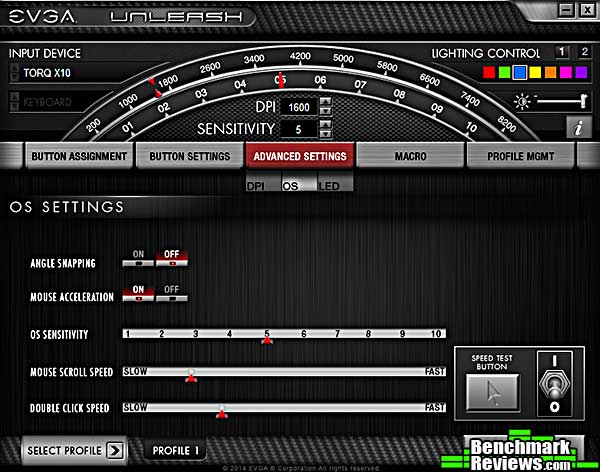The height and width of the screenshot is (472, 600).
Task: Open the LED sub-tab
Action: tap(329, 186)
